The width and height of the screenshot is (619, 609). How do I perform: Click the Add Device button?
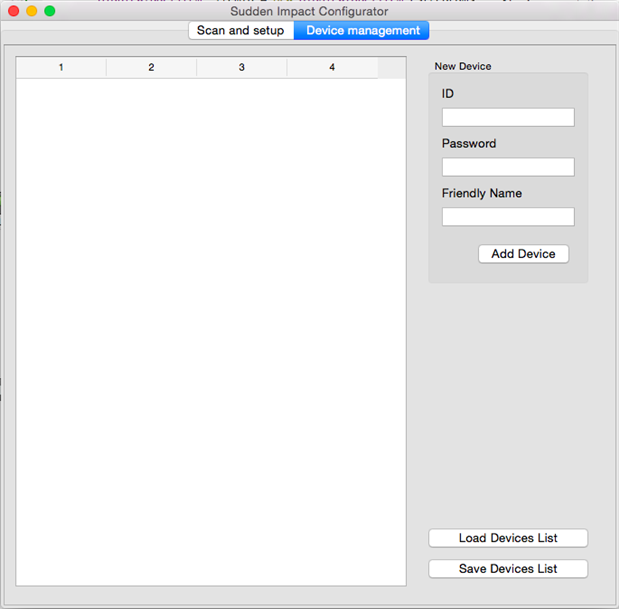523,254
